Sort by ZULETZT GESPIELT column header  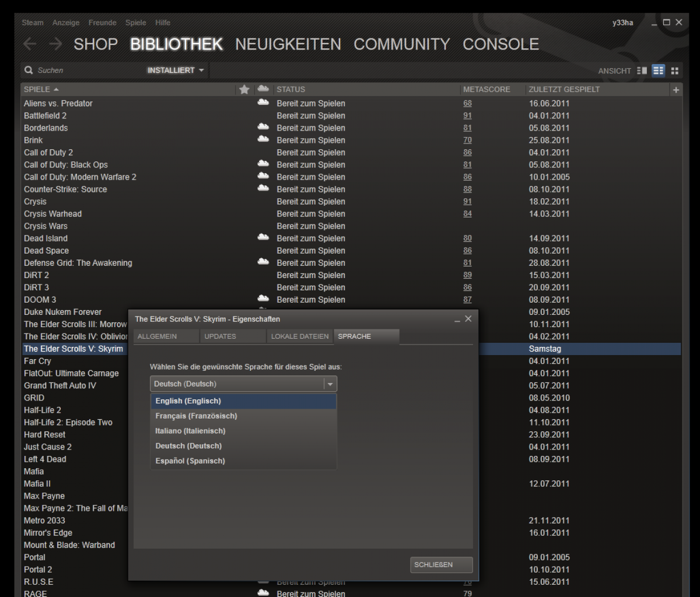coord(598,90)
